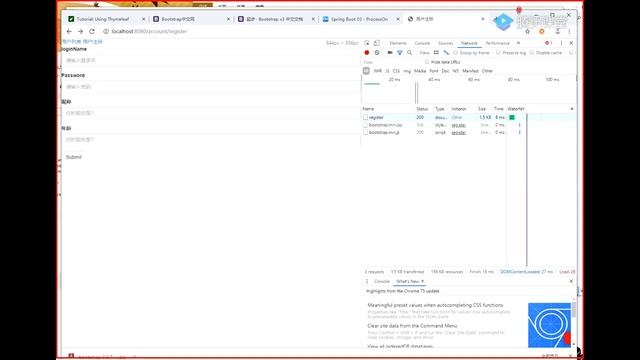Switch to the Sources tab
Screen dimensions: 640x360
(446, 43)
